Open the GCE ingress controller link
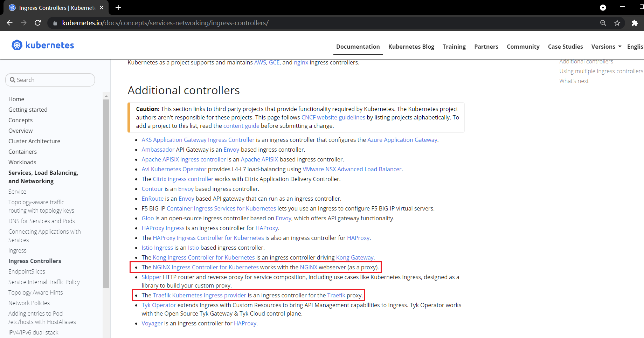This screenshot has height=338, width=644. (274, 62)
